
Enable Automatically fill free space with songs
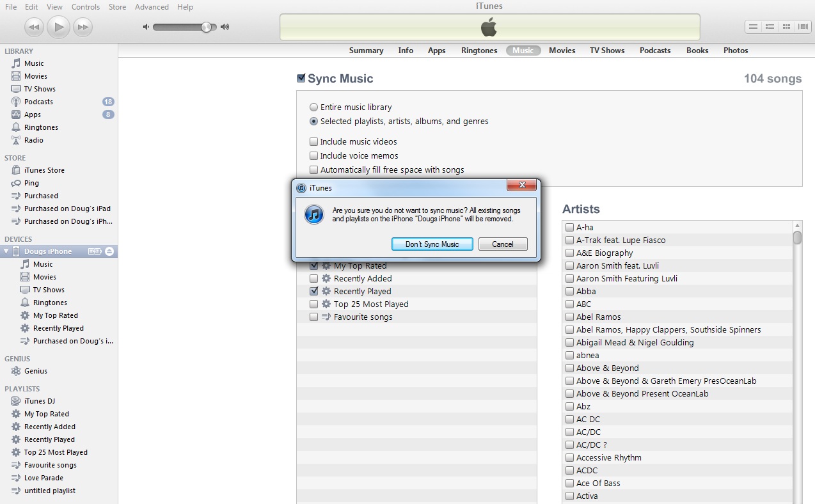[313, 170]
